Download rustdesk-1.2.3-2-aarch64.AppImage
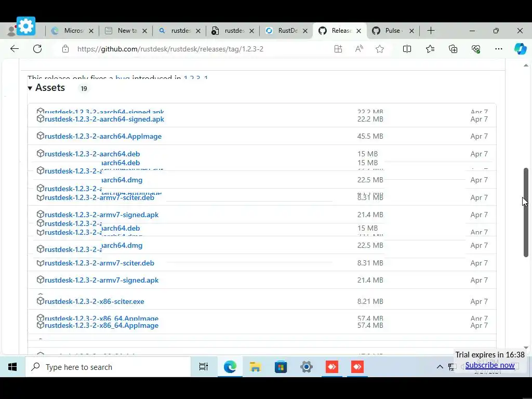The height and width of the screenshot is (399, 532). [103, 136]
